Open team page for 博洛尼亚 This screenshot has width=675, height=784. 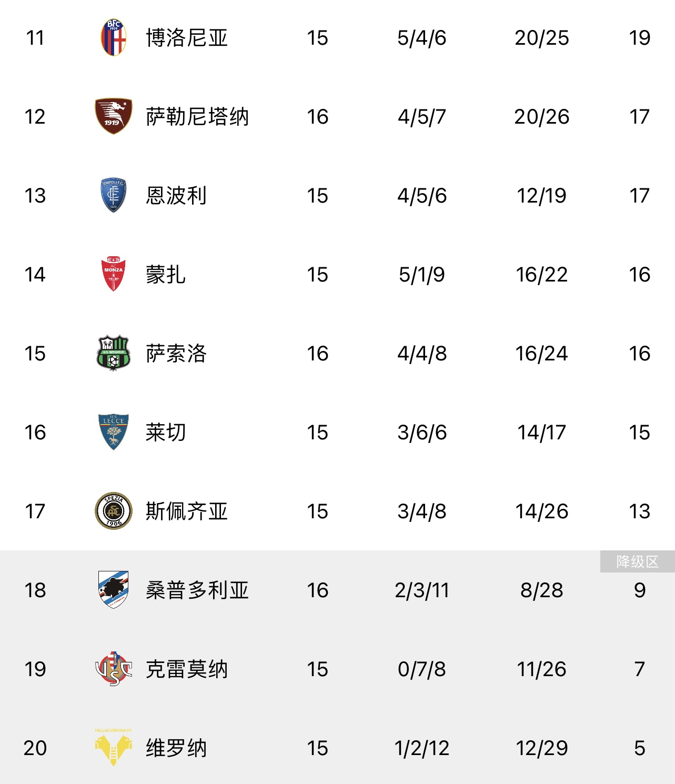pos(187,38)
